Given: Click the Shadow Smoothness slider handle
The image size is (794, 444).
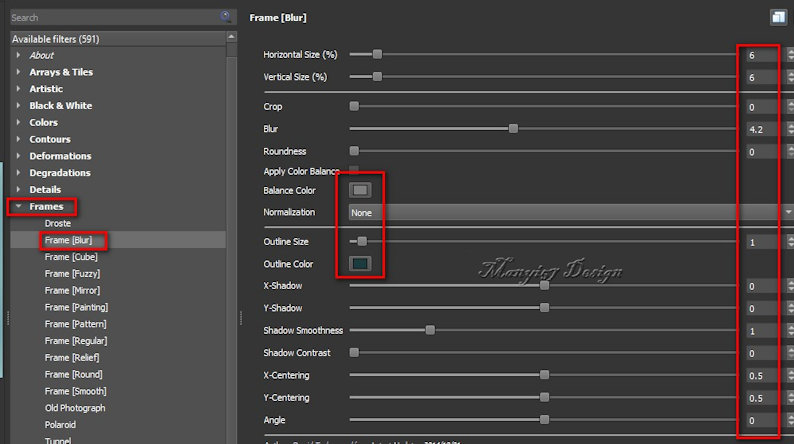Looking at the screenshot, I should [x=430, y=330].
